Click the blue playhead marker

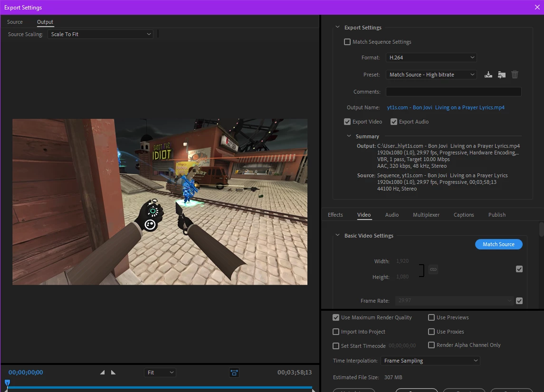[x=7, y=383]
